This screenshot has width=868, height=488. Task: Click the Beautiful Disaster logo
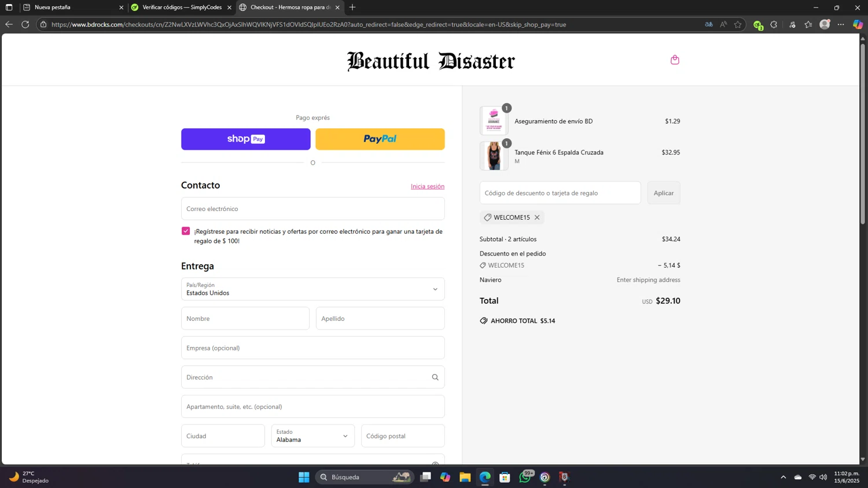pos(431,61)
